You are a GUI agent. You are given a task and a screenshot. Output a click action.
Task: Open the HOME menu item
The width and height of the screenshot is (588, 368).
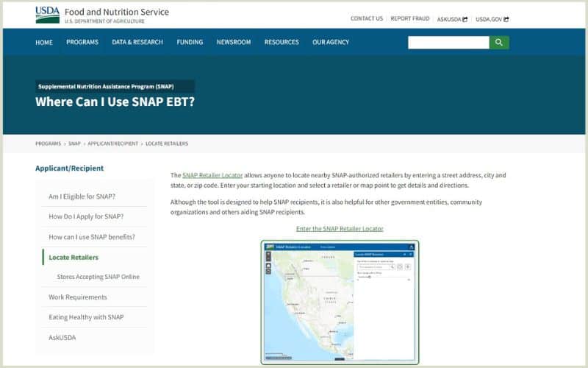pyautogui.click(x=44, y=43)
